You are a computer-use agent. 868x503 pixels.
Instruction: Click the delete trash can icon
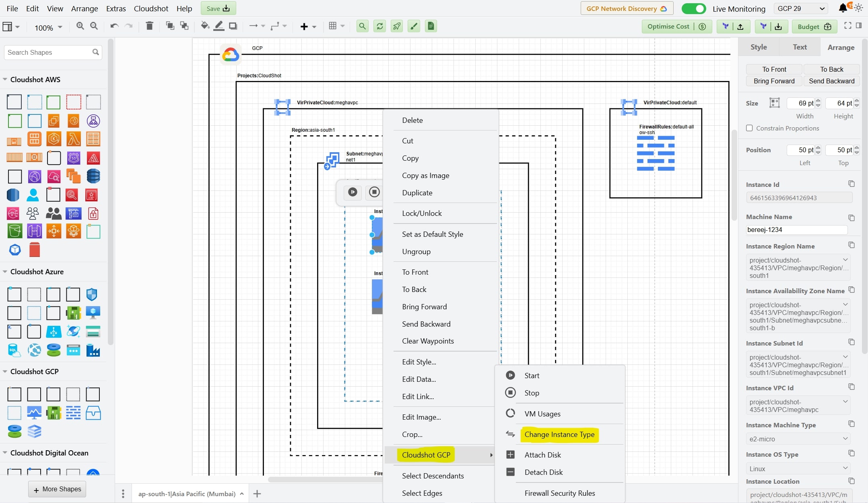(149, 26)
